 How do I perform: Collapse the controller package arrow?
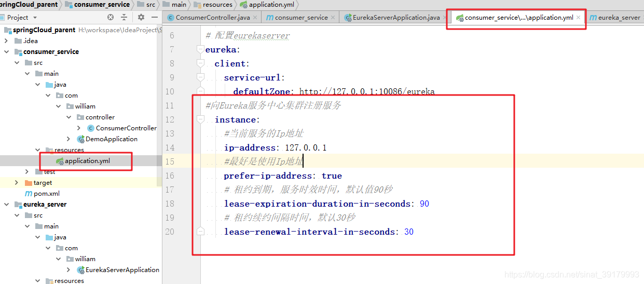[68, 117]
